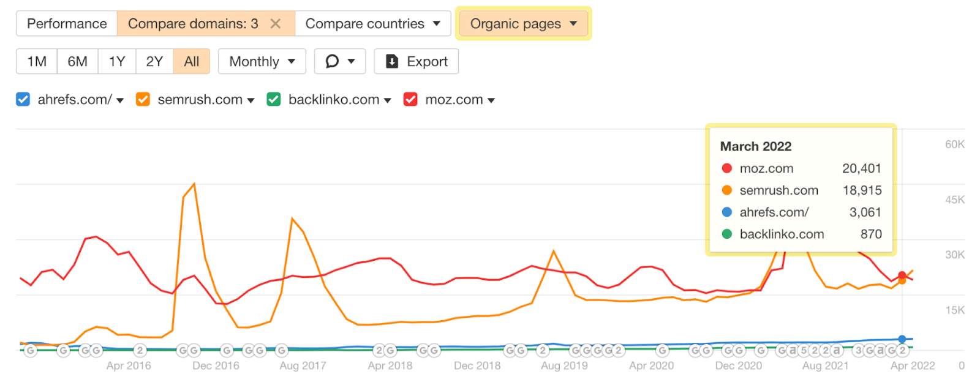
Task: Uncheck the semrush.com checkbox
Action: (143, 99)
